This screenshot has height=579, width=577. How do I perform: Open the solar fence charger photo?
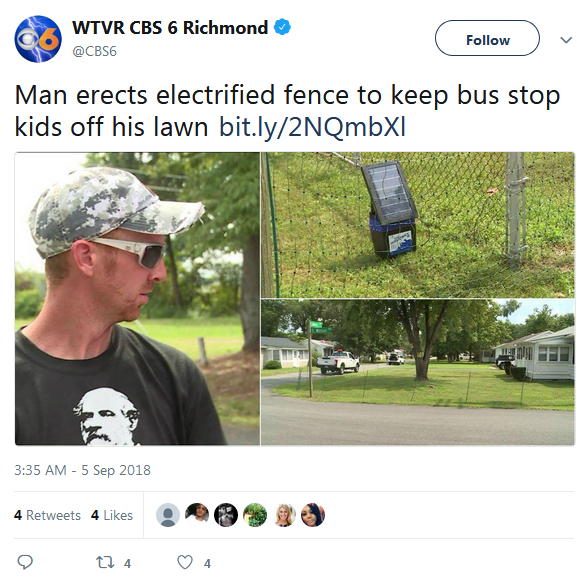418,225
